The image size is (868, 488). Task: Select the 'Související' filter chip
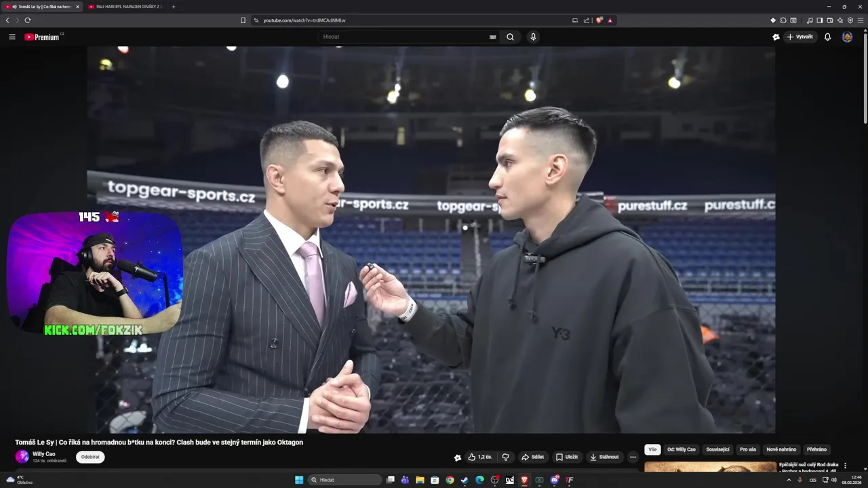(717, 449)
